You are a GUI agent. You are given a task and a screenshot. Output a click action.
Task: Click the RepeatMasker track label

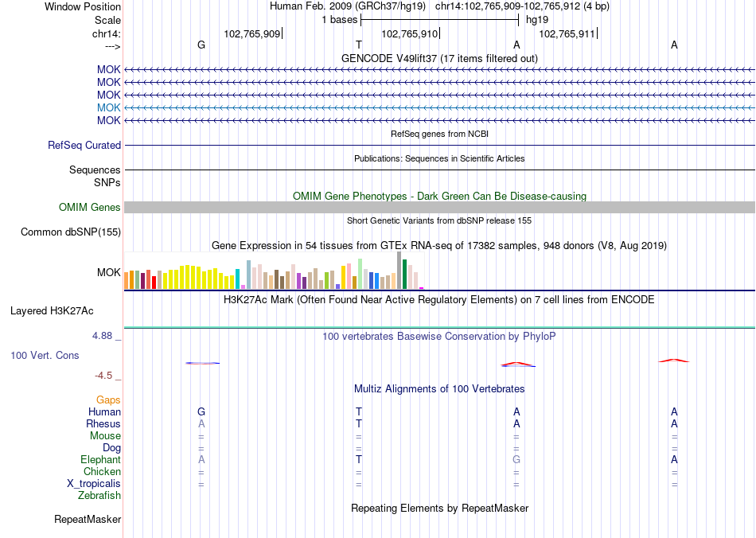point(88,519)
